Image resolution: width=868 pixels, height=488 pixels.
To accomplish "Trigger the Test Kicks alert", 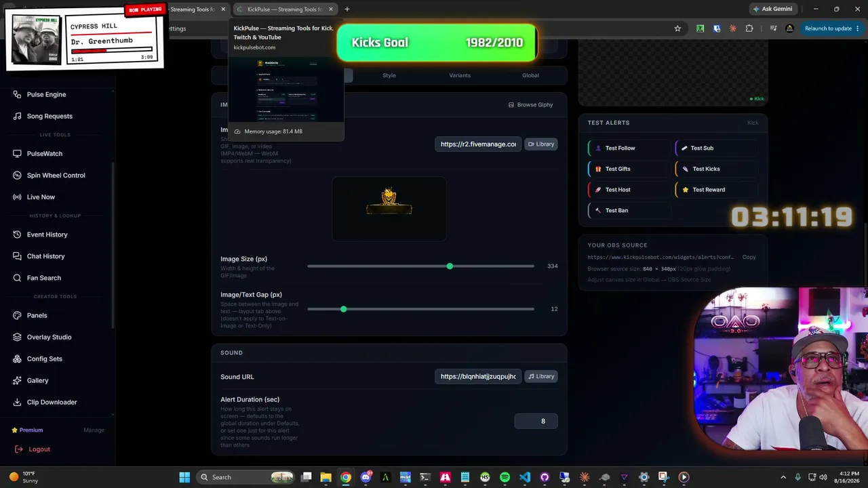I will (x=716, y=169).
